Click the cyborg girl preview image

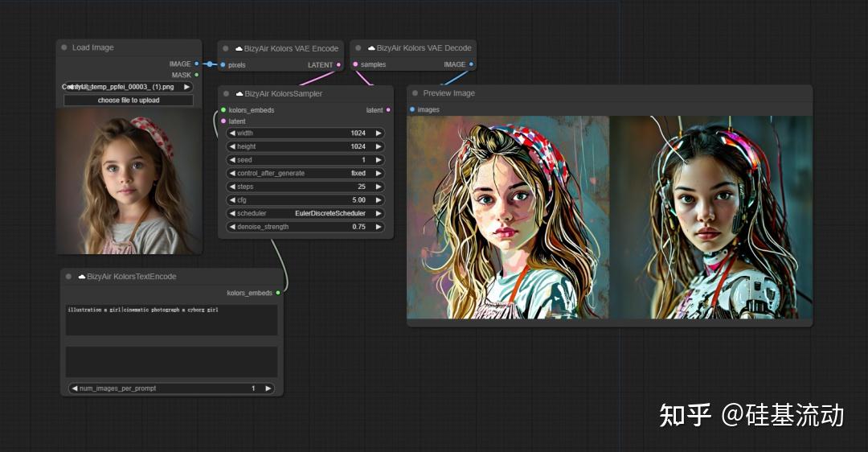click(x=711, y=217)
